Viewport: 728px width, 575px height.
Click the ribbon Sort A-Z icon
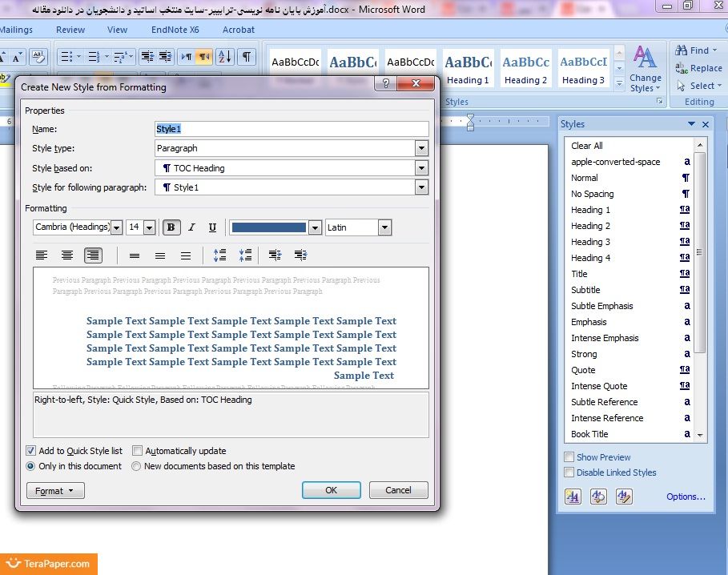224,57
